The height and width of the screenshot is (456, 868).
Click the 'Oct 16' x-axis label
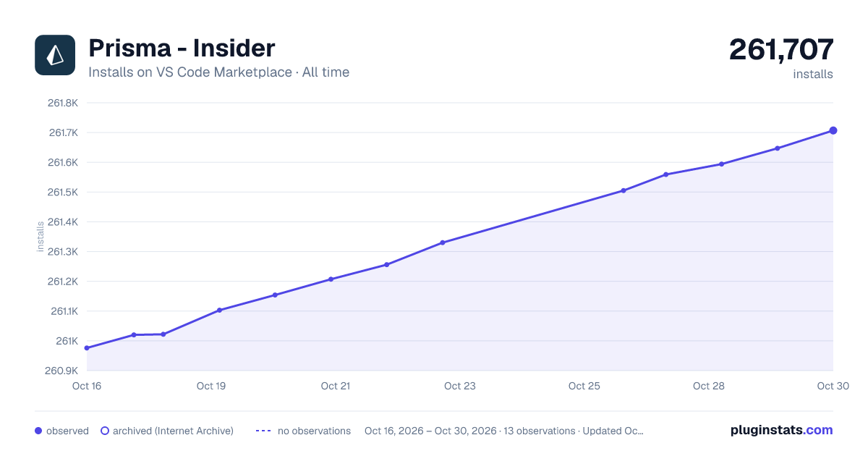(x=87, y=386)
